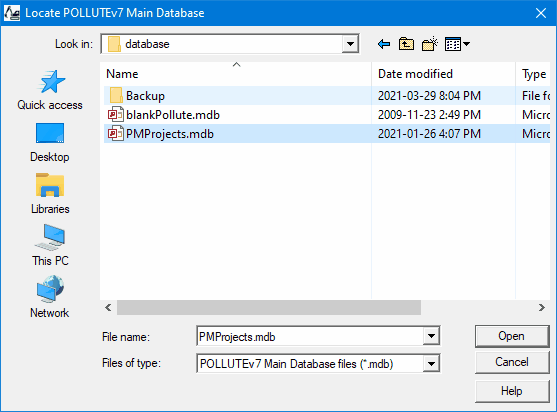Expand the File name dropdown arrow
Image resolution: width=557 pixels, height=412 pixels.
431,336
